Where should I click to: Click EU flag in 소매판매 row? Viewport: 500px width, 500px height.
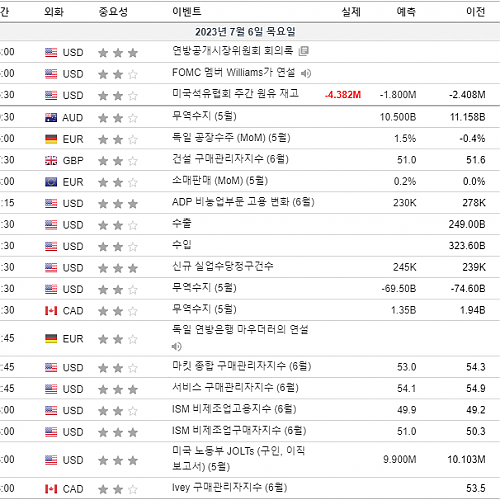[51, 182]
